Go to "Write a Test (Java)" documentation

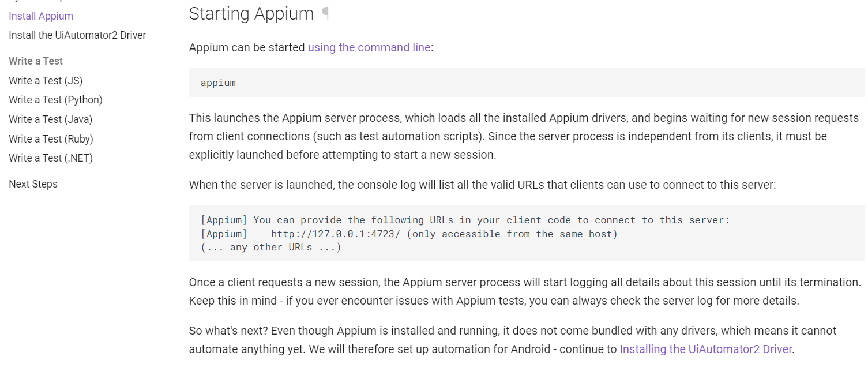click(51, 119)
